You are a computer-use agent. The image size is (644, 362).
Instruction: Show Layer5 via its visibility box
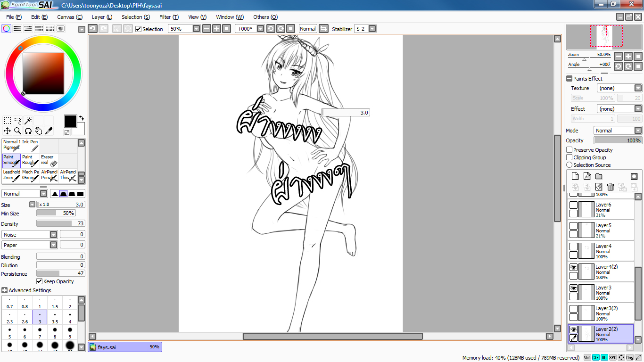point(573,226)
